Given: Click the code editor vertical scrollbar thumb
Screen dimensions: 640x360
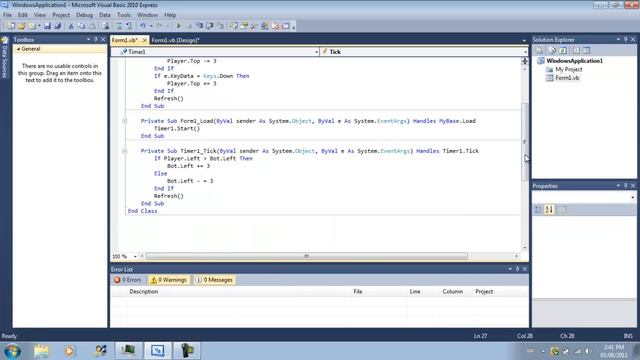Looking at the screenshot, I should coord(525,141).
